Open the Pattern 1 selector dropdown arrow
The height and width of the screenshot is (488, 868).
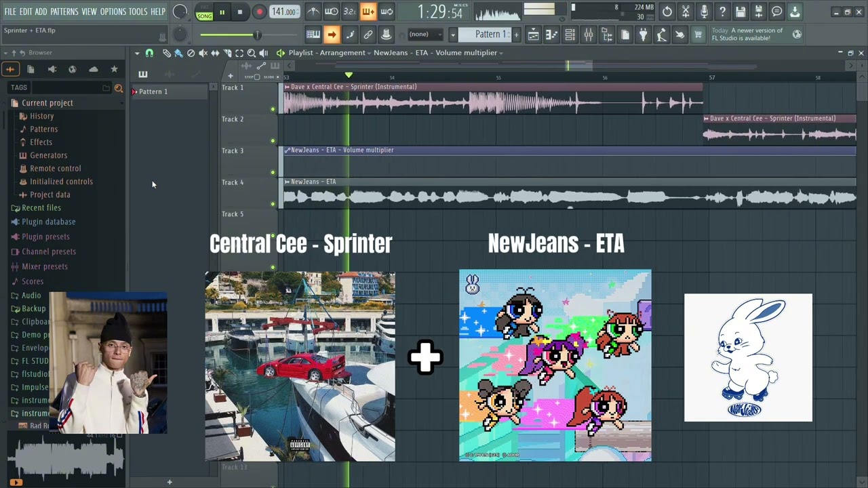(453, 35)
